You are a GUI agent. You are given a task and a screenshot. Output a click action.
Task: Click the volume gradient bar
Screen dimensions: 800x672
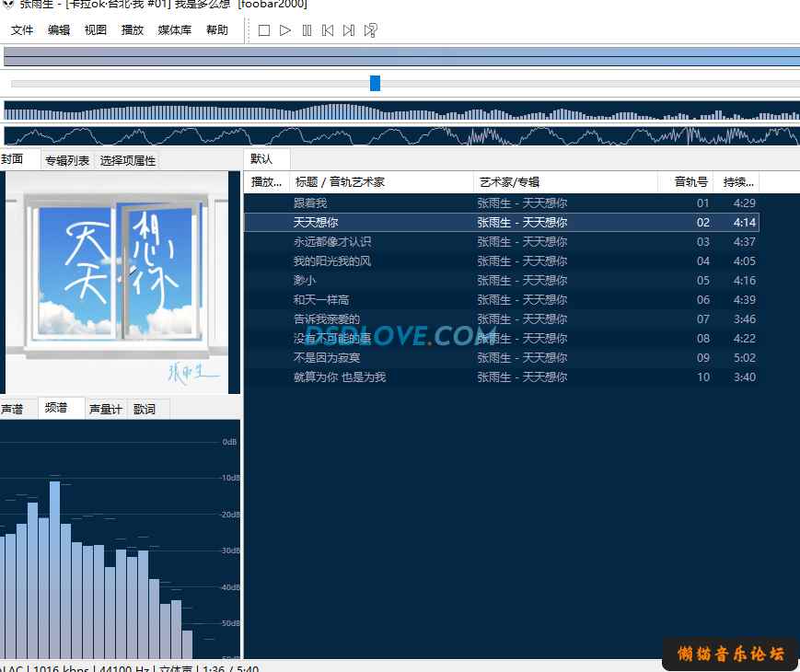pos(401,56)
